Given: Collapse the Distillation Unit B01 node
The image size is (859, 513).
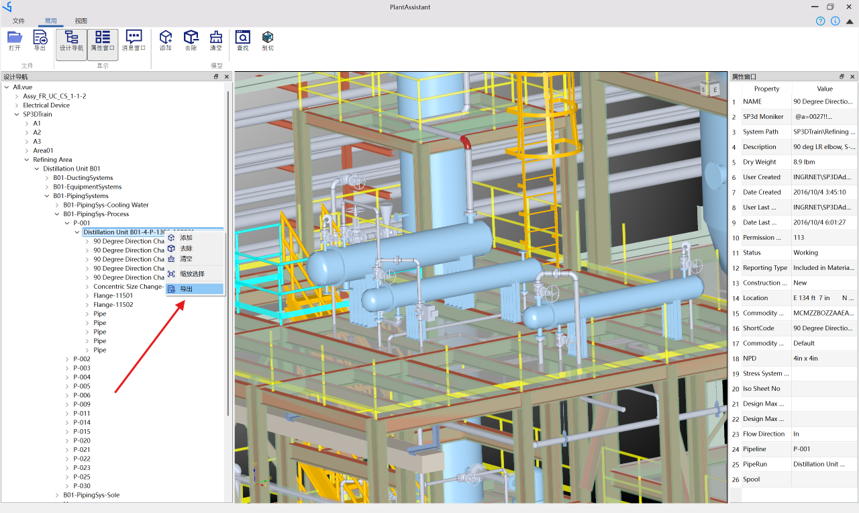Looking at the screenshot, I should [37, 169].
